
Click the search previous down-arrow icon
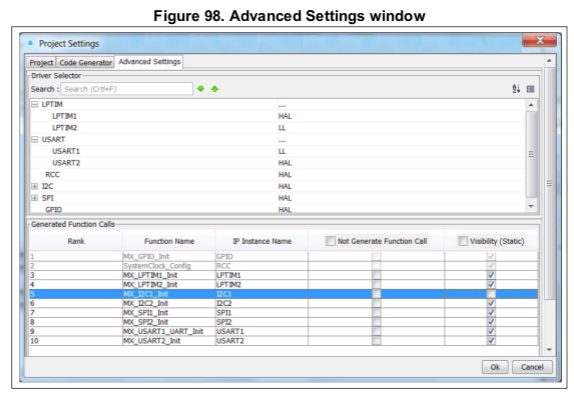click(201, 89)
